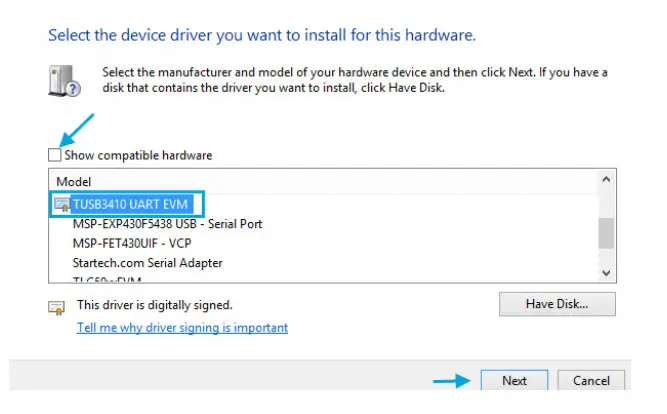667x414 pixels.
Task: Click the "This driver is digitally signed" text
Action: click(x=155, y=304)
